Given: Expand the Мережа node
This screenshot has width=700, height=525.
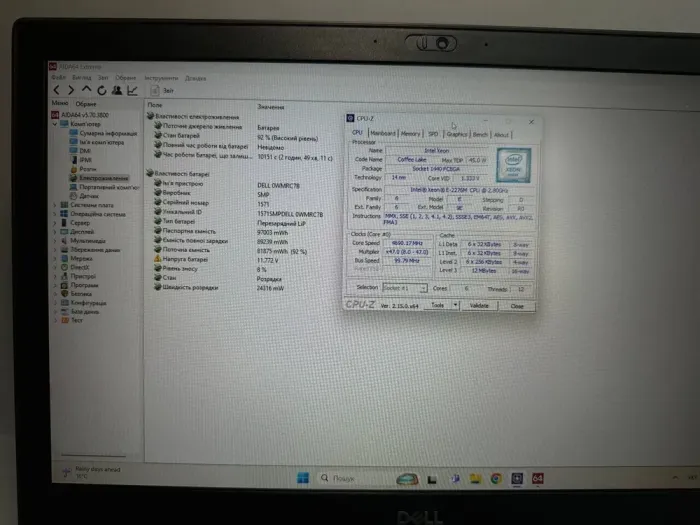Looking at the screenshot, I should [55, 258].
